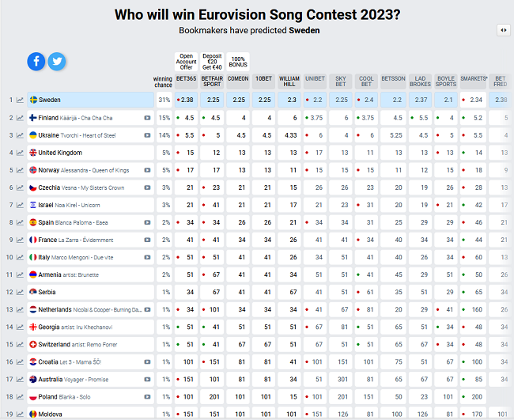Open Norway's odds trend chart icon

pyautogui.click(x=19, y=170)
